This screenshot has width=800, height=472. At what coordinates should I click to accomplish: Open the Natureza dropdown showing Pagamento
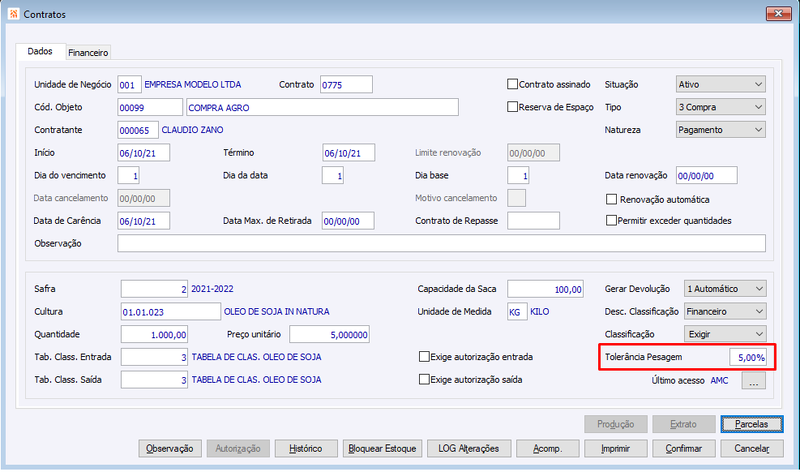click(720, 130)
